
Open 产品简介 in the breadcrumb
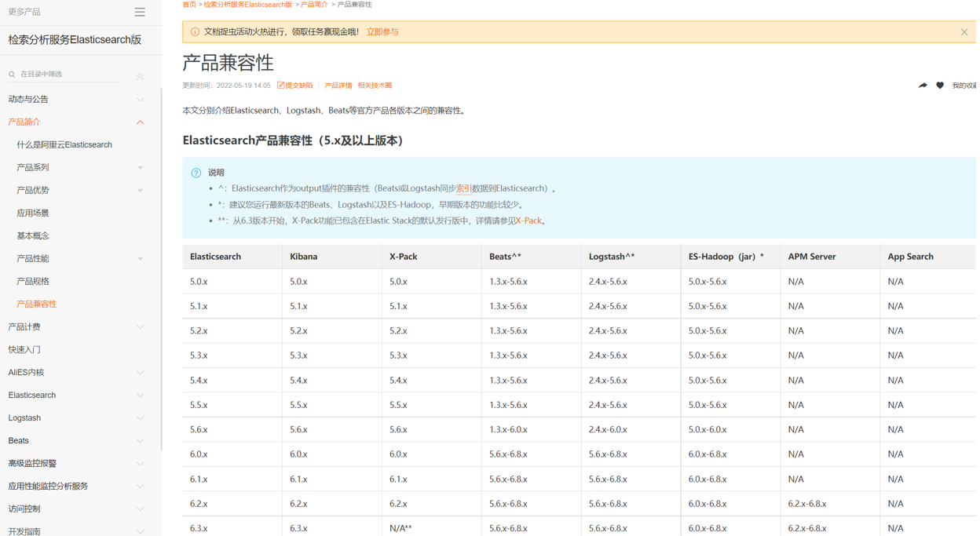tap(314, 5)
